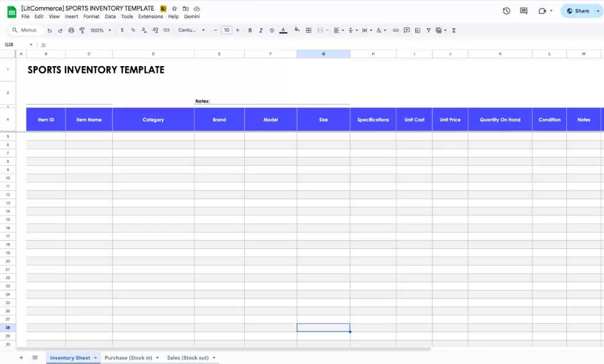
Task: Format selection as currency
Action: pos(122,30)
